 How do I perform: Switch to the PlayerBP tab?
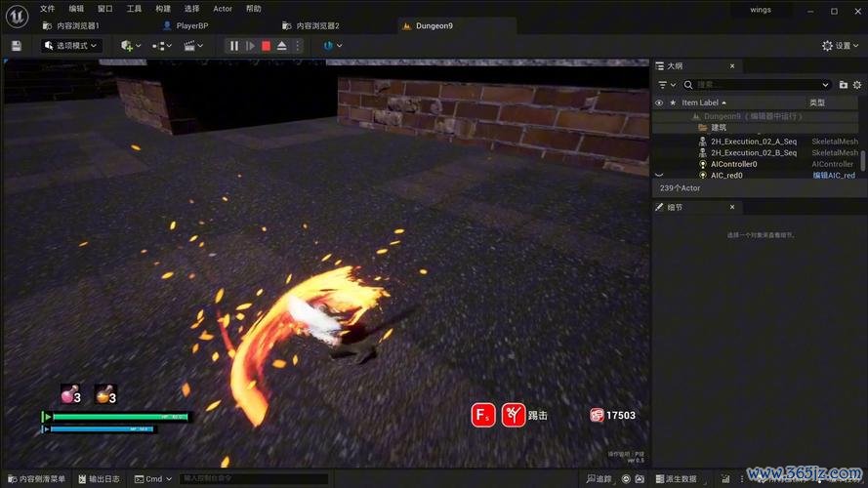(x=191, y=25)
